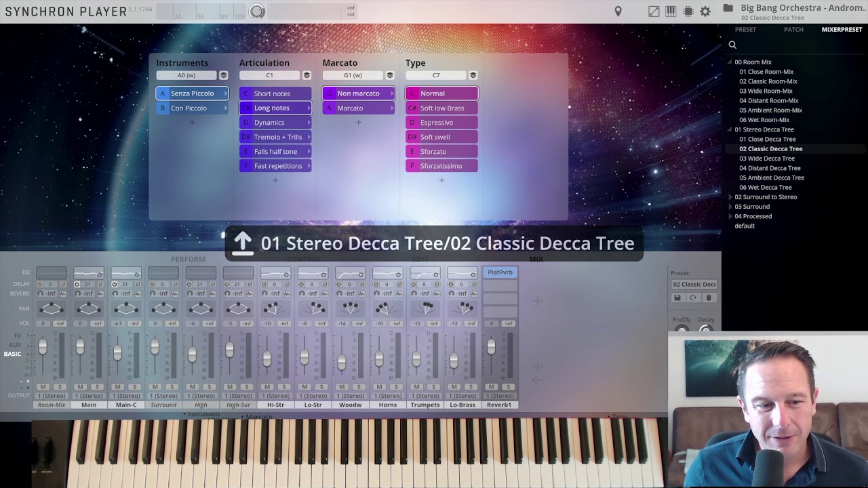Click the phase invert icon on Main channel
Viewport: 868px width, 488px height.
click(100, 285)
